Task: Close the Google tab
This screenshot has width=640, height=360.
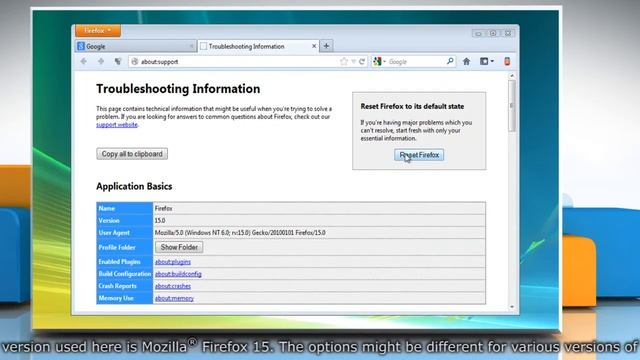Action: pyautogui.click(x=191, y=46)
